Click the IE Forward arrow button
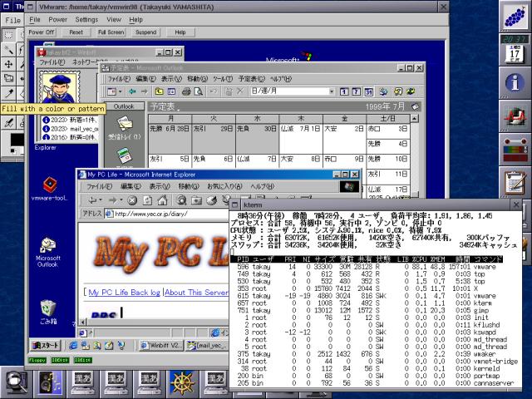 [115, 200]
